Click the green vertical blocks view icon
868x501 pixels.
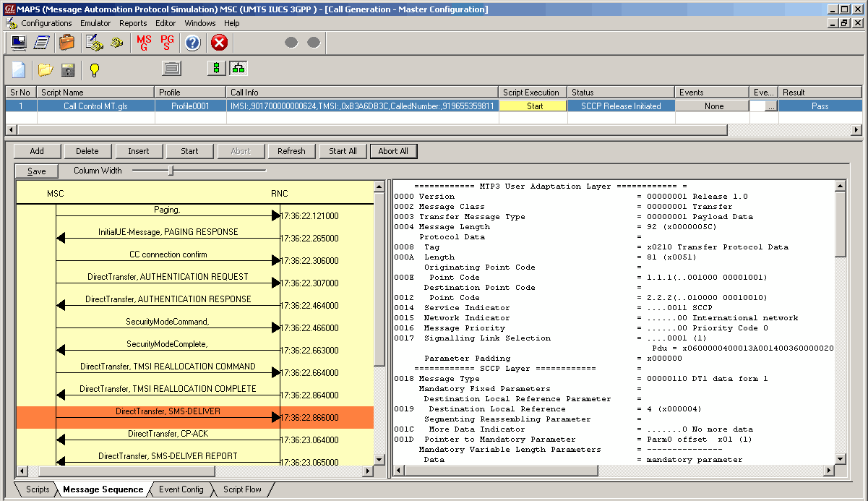[x=216, y=69]
